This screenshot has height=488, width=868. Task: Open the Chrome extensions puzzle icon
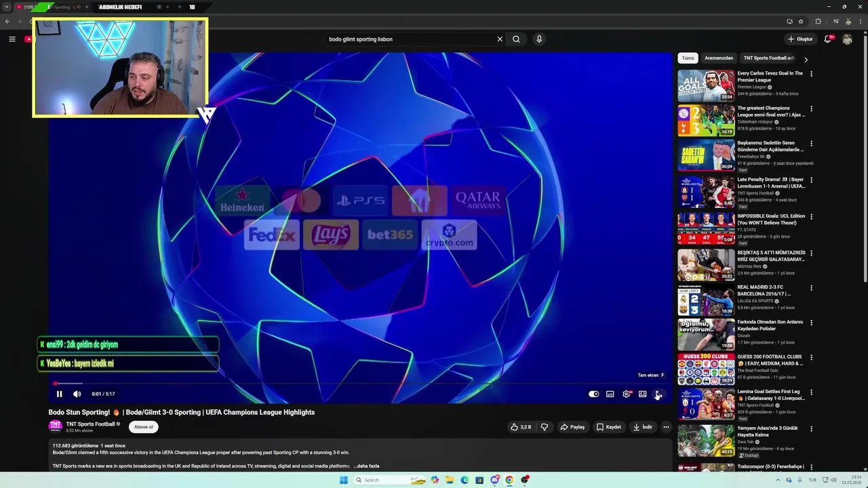pyautogui.click(x=818, y=21)
